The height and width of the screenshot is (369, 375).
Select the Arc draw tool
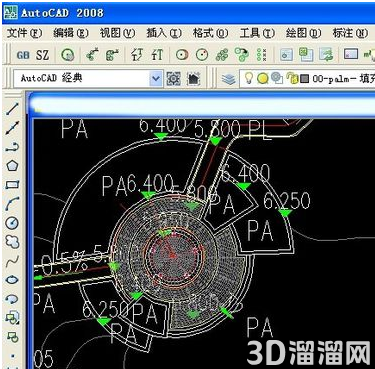pos(12,203)
